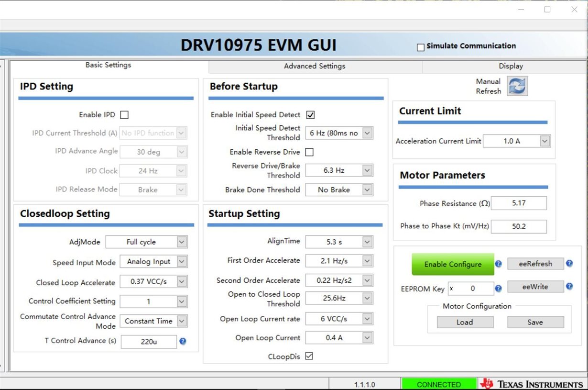This screenshot has height=390, width=588.
Task: Click the eeWrite button
Action: 535,287
